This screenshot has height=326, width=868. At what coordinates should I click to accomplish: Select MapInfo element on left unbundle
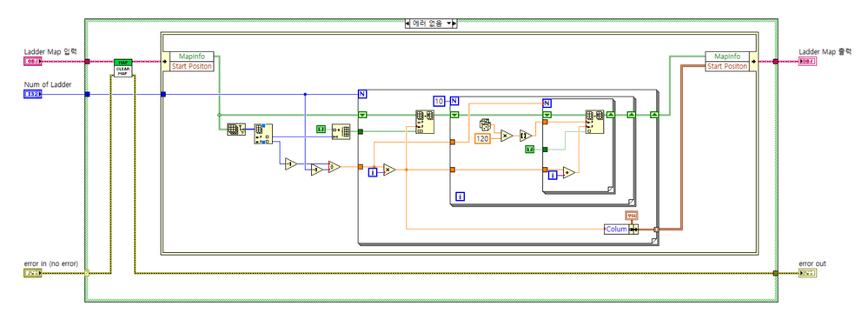click(192, 57)
